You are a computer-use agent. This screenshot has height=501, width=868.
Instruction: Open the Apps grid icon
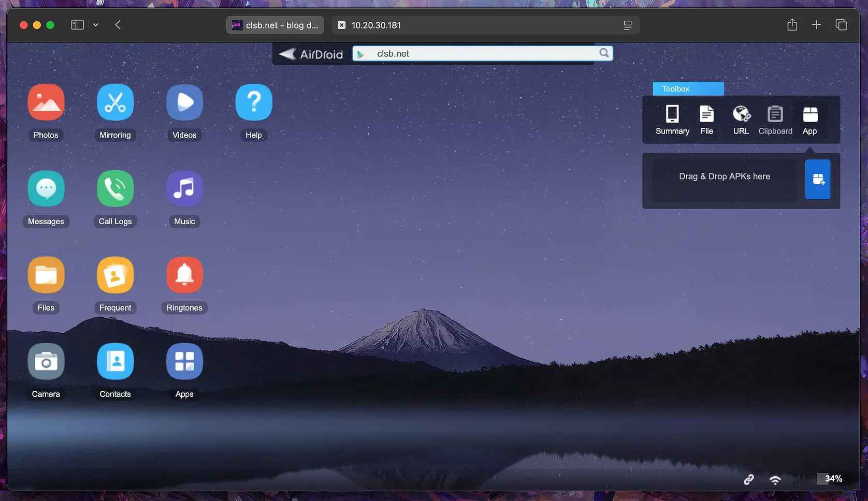[184, 362]
